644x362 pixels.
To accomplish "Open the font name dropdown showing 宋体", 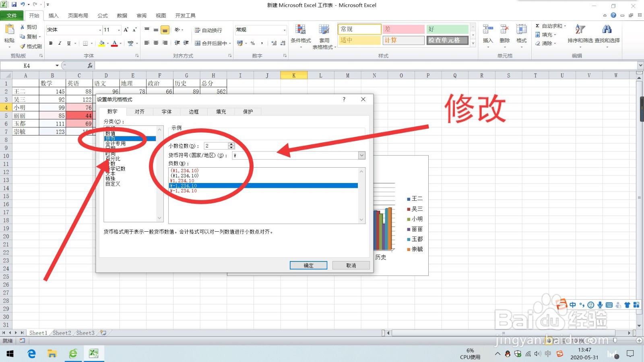I will [x=100, y=29].
